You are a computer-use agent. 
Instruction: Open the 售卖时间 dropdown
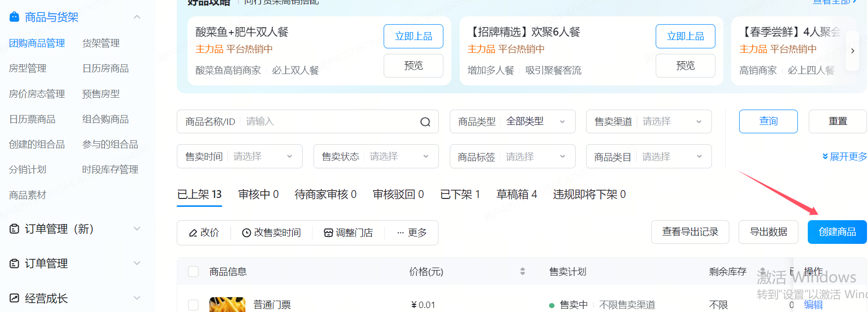[239, 156]
